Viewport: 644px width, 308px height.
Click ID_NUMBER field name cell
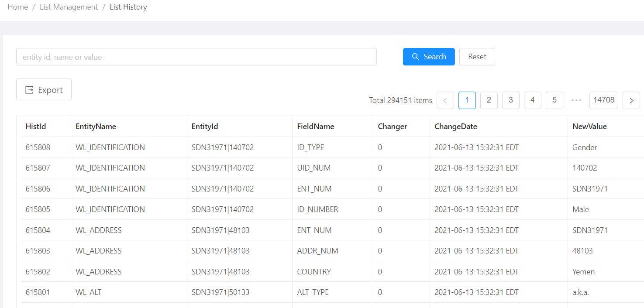333,209
